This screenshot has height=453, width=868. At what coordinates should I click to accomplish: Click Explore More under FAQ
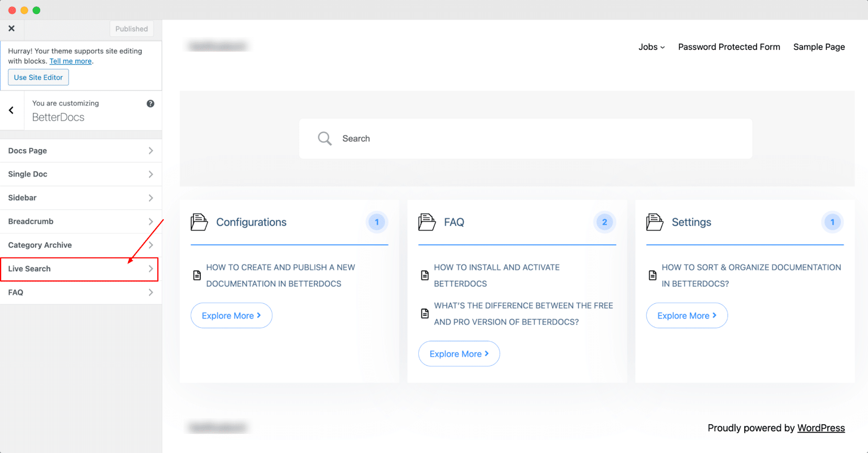click(459, 354)
